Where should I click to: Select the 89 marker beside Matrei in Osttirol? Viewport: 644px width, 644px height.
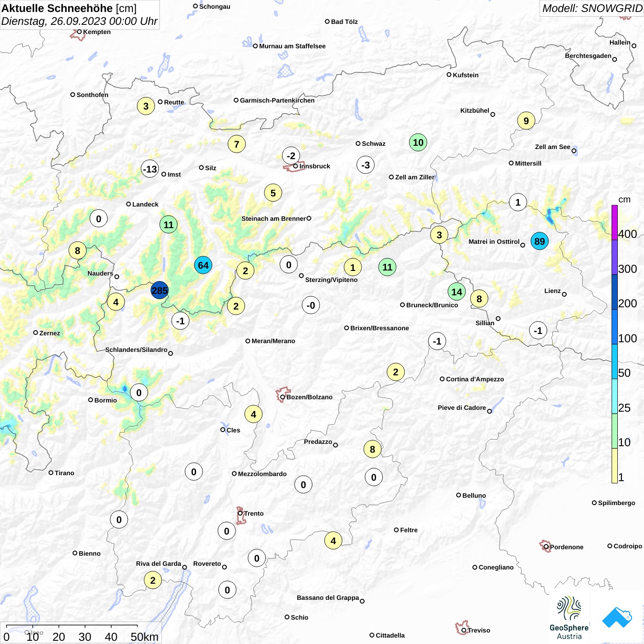tap(540, 241)
